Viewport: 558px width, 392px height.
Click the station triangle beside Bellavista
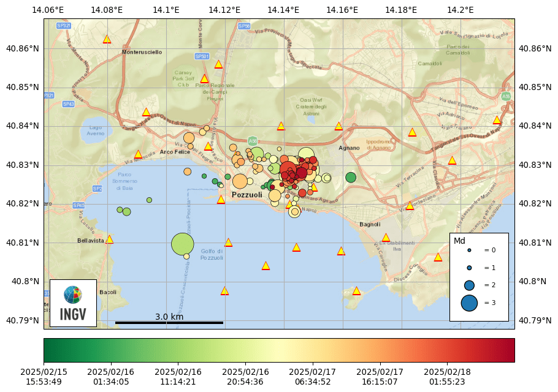click(109, 239)
